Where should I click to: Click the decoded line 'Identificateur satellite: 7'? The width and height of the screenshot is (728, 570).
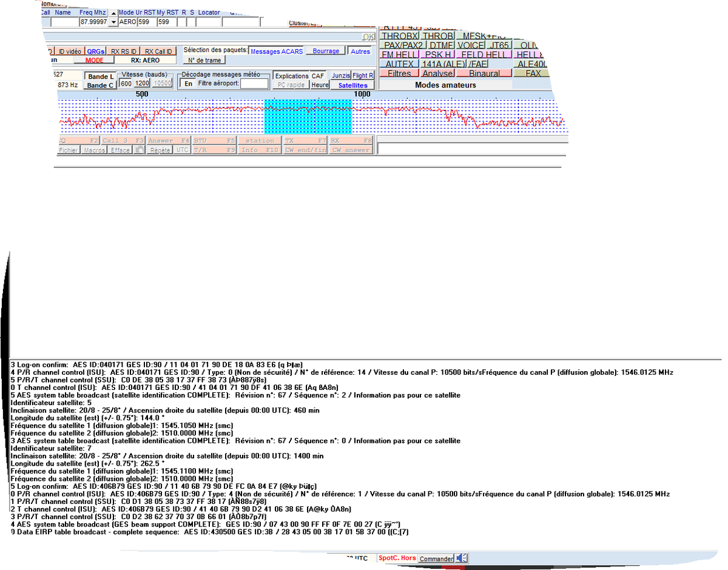coord(51,448)
